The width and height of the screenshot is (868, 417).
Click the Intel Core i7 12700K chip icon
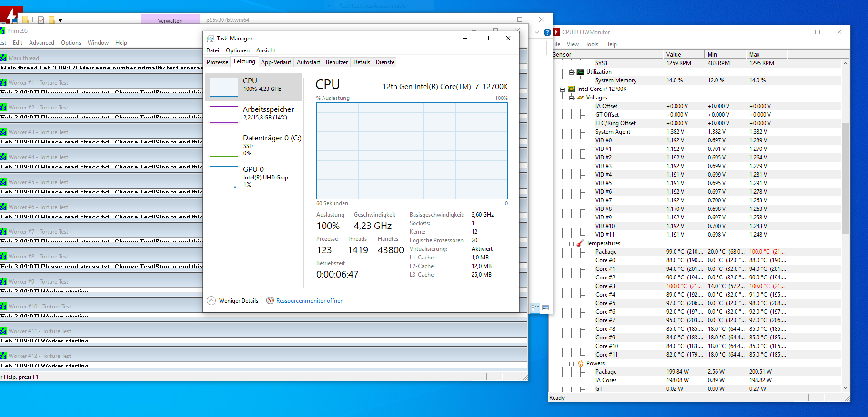[x=571, y=89]
